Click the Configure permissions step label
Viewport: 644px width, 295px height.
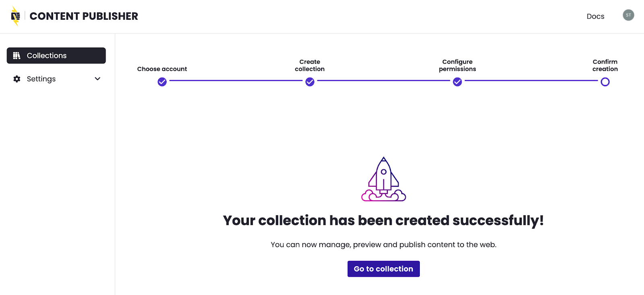457,65
